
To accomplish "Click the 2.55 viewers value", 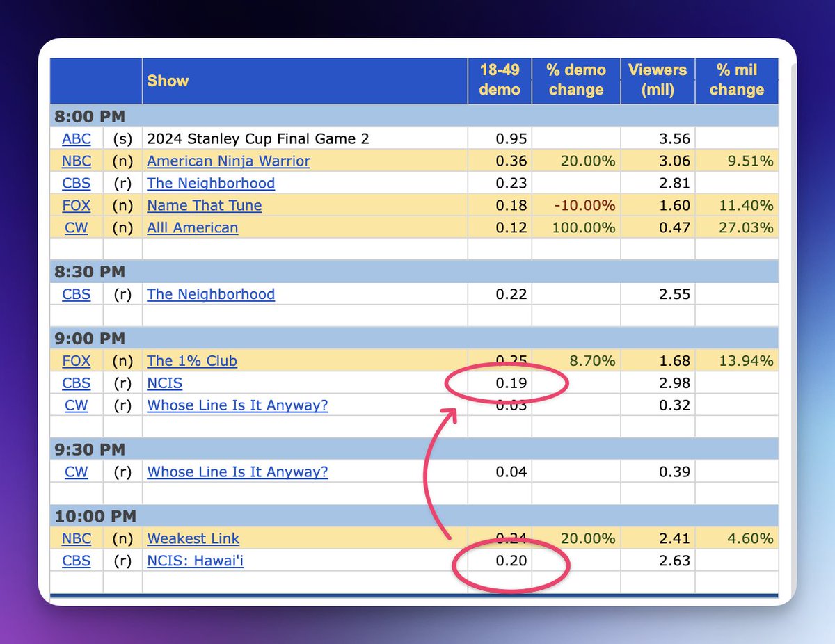I will point(675,294).
